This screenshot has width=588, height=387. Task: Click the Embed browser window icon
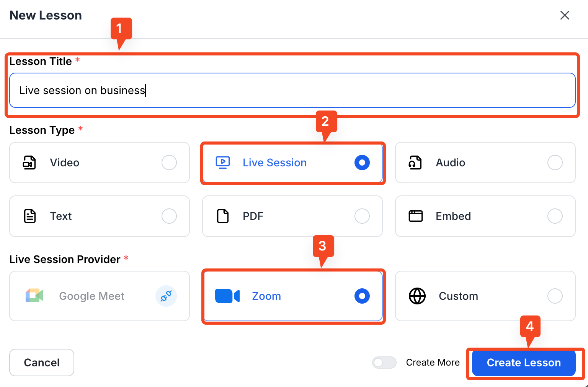coord(416,216)
